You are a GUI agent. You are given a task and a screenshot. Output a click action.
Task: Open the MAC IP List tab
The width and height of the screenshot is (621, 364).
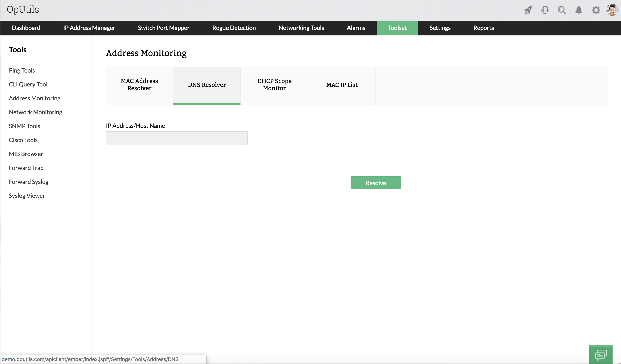[342, 85]
